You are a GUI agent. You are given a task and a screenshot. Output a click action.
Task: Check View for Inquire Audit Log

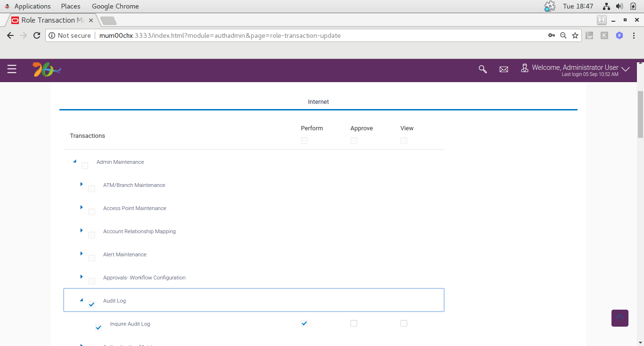[x=404, y=323]
